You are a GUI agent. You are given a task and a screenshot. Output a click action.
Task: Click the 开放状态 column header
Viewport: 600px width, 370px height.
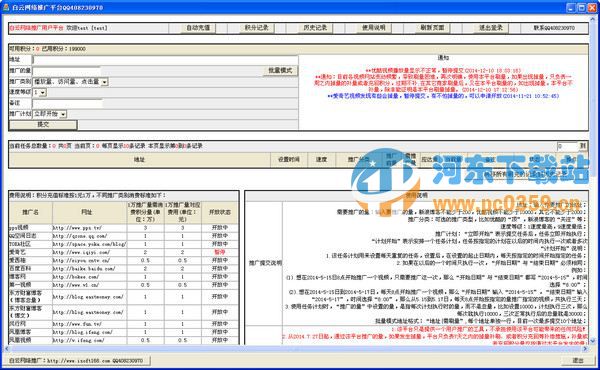220,212
